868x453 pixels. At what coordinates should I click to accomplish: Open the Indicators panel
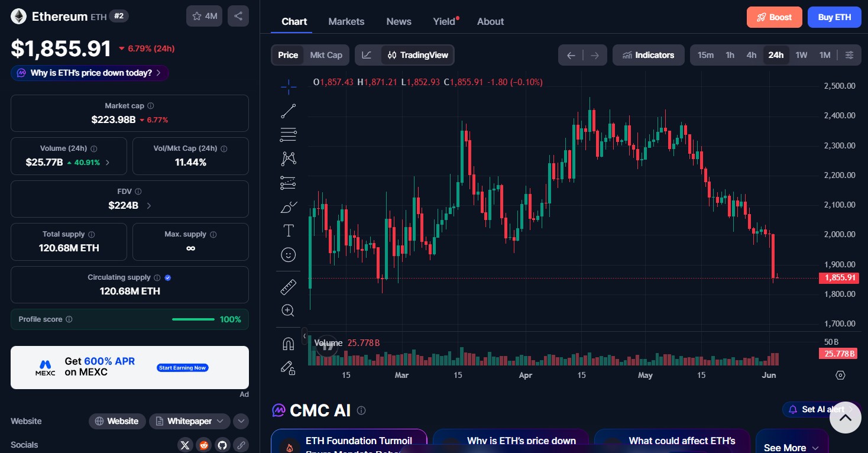649,55
